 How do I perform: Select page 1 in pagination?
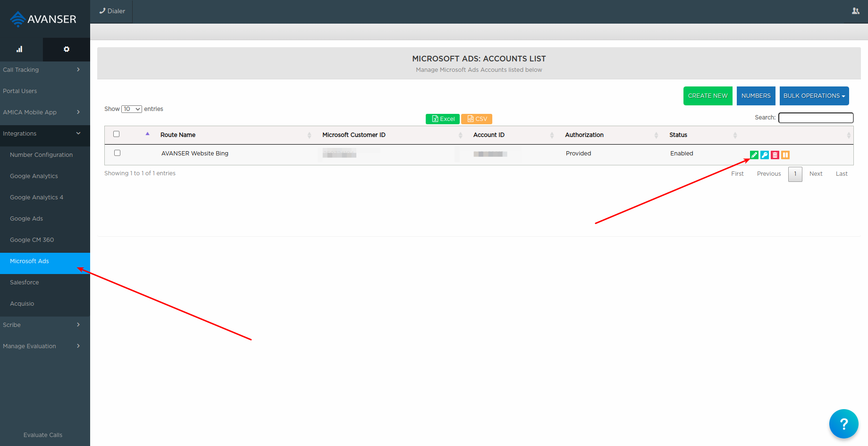(795, 174)
